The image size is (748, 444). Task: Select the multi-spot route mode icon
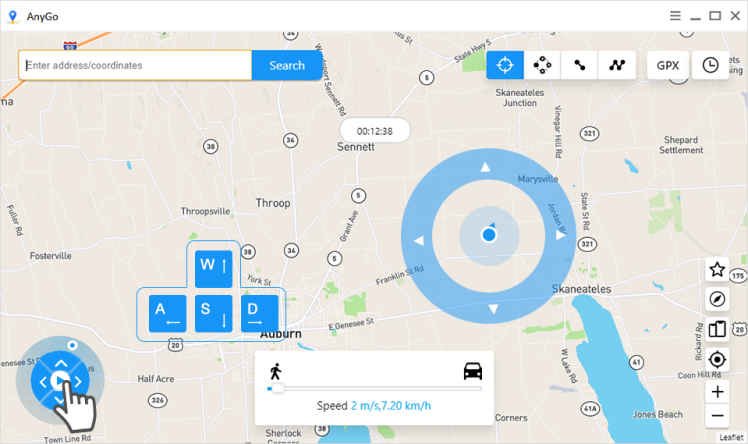[x=617, y=65]
